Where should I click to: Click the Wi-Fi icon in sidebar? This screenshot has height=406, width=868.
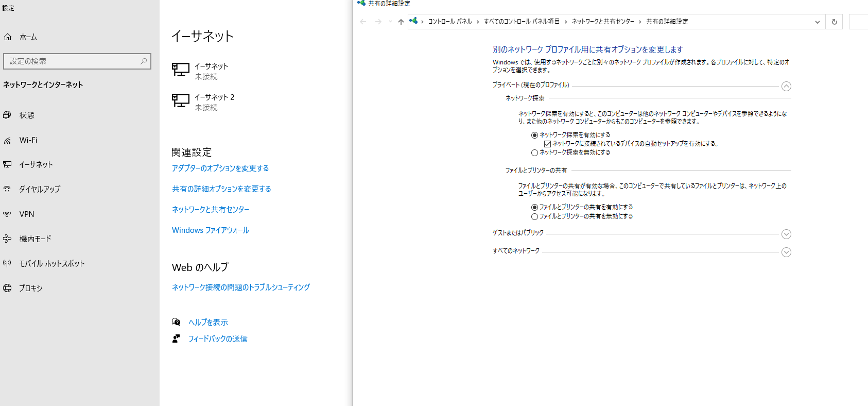7,140
